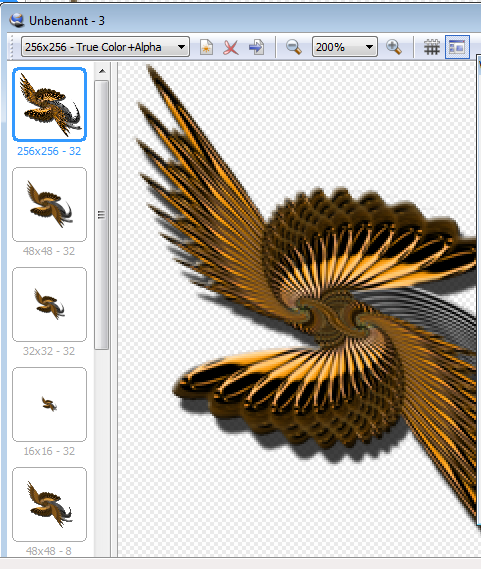Select the 16x16 - 32 format thumbnail
The image size is (481, 569).
click(x=49, y=404)
